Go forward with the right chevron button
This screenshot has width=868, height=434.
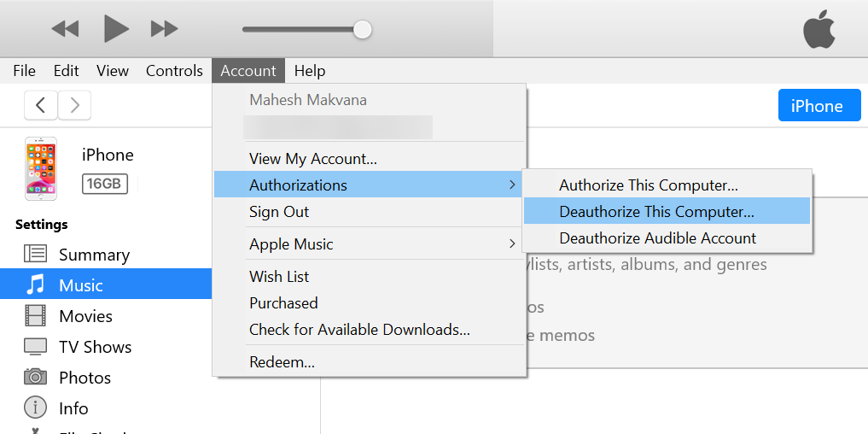(75, 105)
